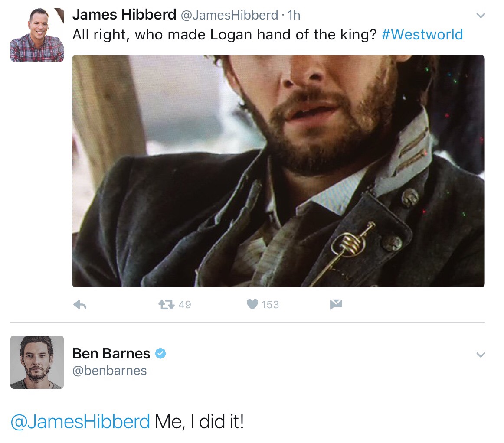The width and height of the screenshot is (504, 443).
Task: Open James Hibberd's profile picture
Action: coord(37,35)
